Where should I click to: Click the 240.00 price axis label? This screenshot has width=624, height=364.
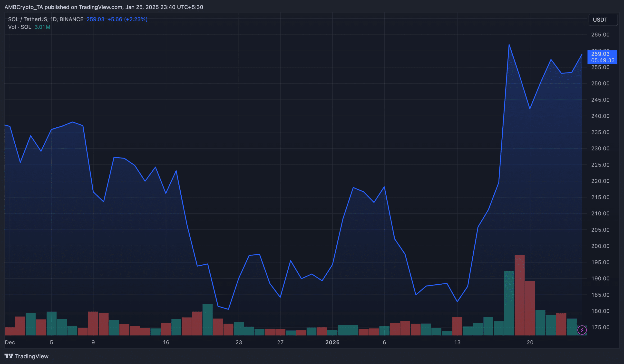coord(600,116)
